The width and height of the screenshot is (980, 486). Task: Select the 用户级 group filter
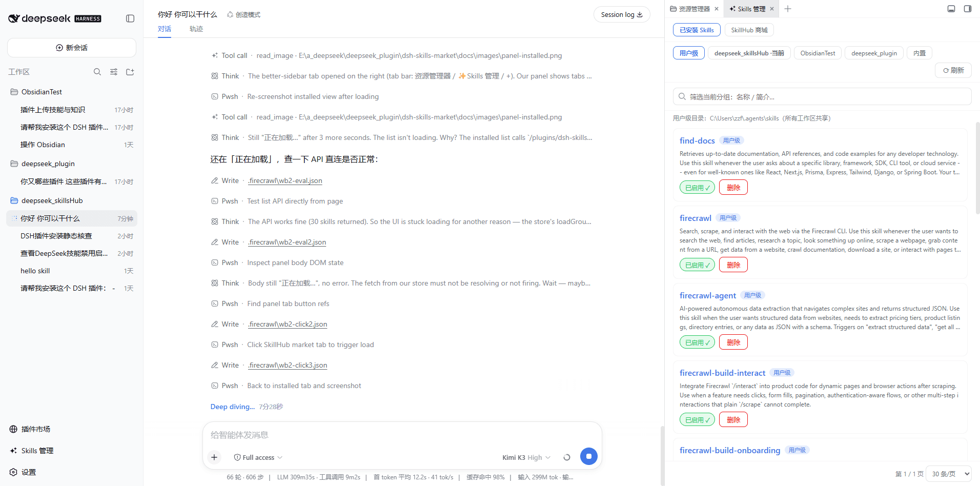point(689,53)
